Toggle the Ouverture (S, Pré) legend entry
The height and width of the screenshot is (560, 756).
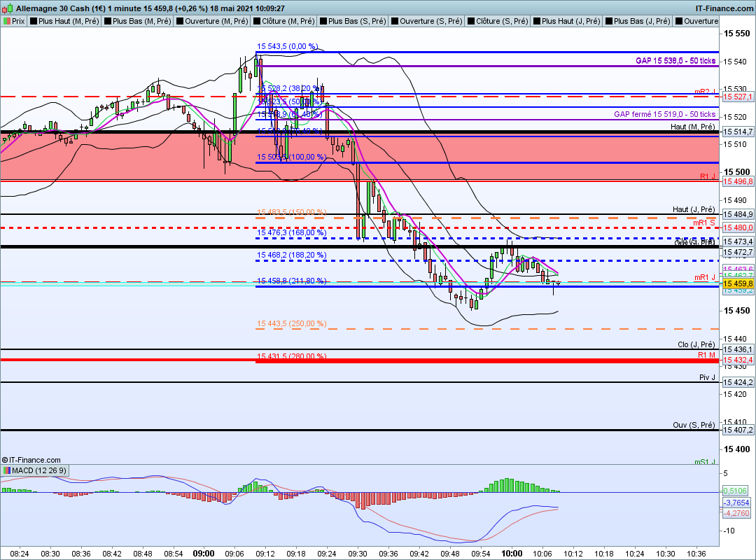click(x=427, y=21)
